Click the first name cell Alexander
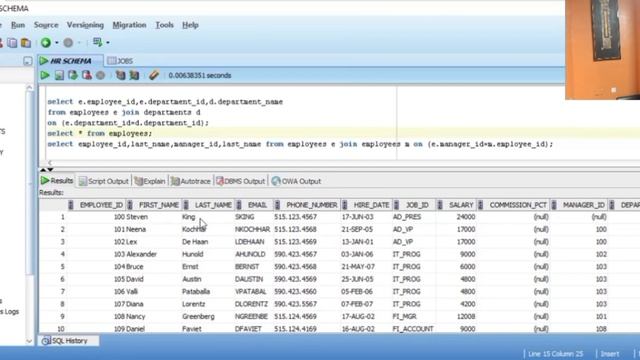Image resolution: width=640 pixels, height=360 pixels. tap(141, 254)
